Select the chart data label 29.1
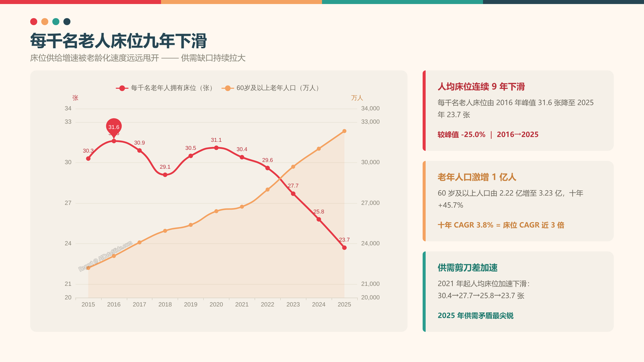644x362 pixels. 165,167
